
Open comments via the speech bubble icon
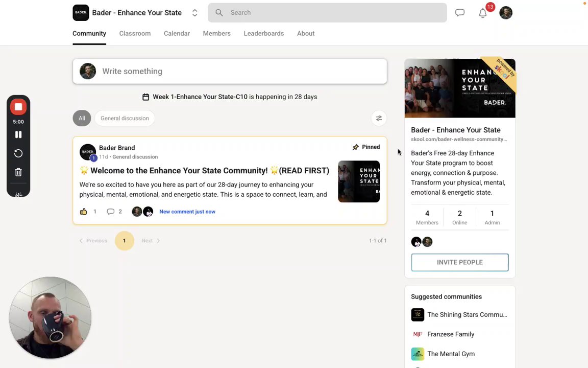pos(110,212)
